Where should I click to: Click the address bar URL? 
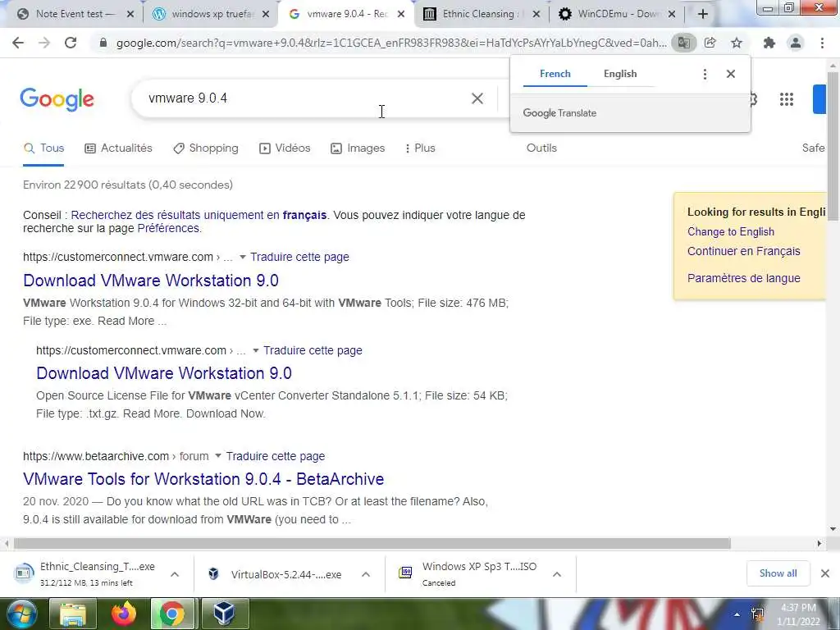391,43
